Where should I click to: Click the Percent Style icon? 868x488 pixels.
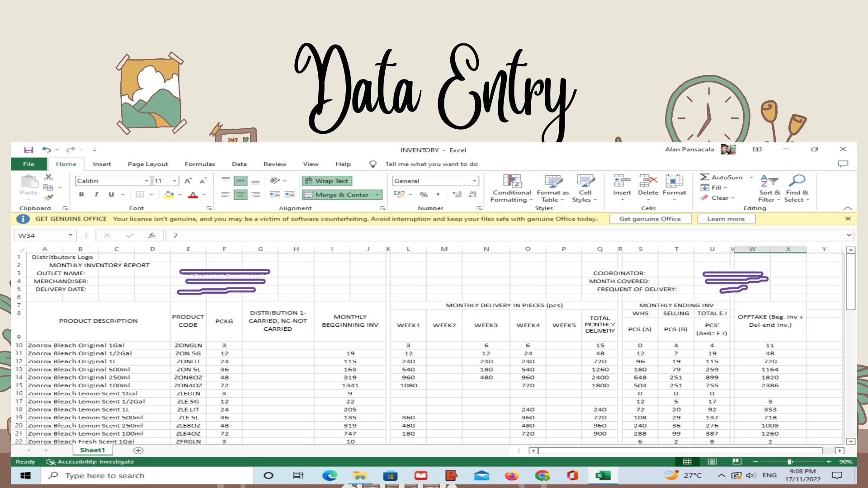pos(424,195)
